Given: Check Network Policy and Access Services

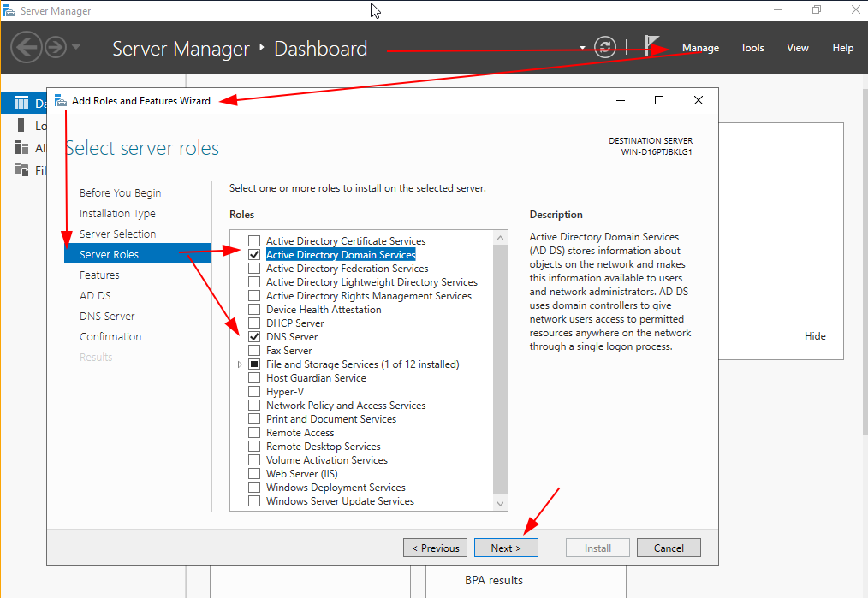Looking at the screenshot, I should (x=254, y=406).
